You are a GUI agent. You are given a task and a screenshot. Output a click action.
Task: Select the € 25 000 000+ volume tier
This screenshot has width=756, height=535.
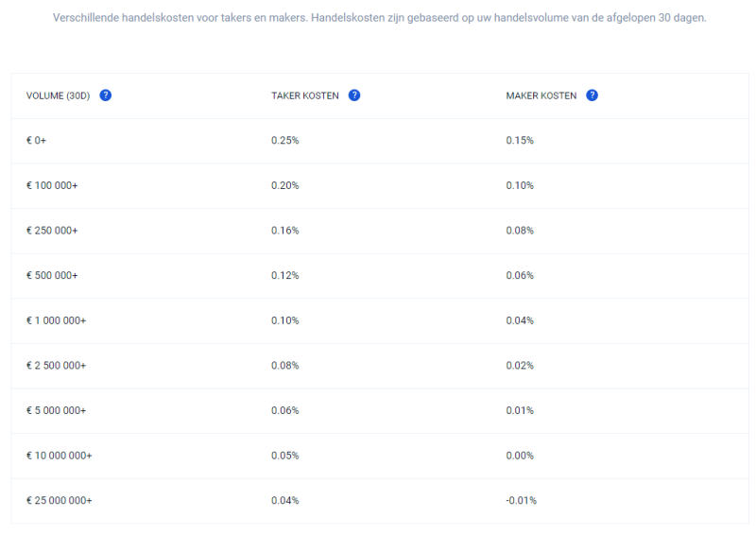[59, 500]
